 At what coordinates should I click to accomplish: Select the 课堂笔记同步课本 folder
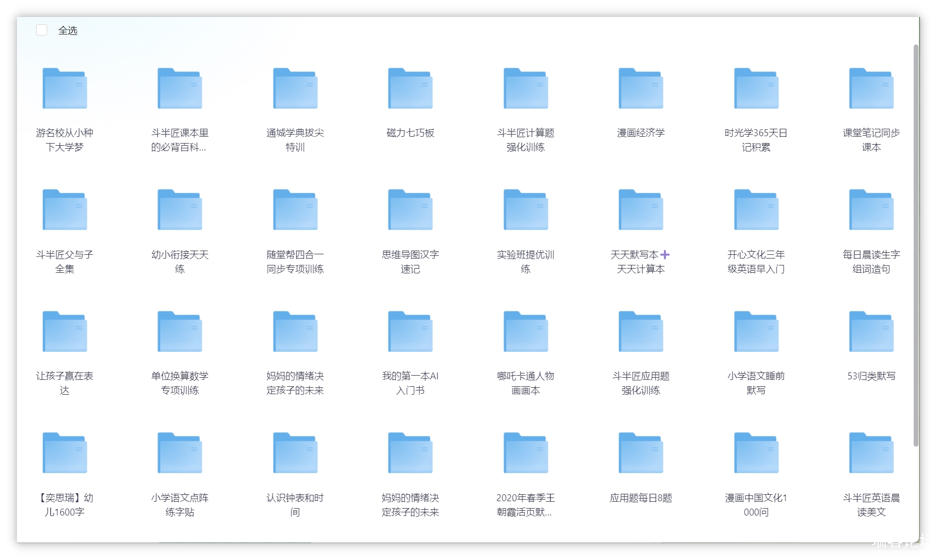coord(871,88)
